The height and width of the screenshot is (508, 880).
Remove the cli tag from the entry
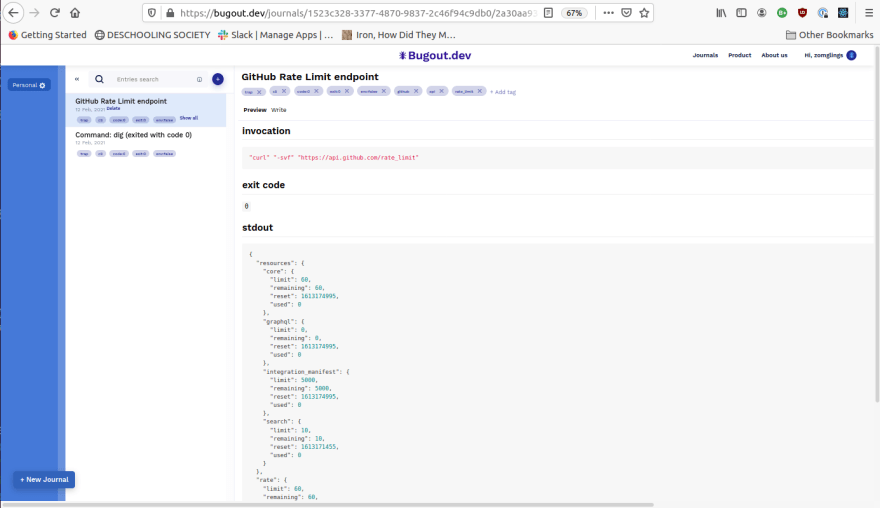point(284,91)
